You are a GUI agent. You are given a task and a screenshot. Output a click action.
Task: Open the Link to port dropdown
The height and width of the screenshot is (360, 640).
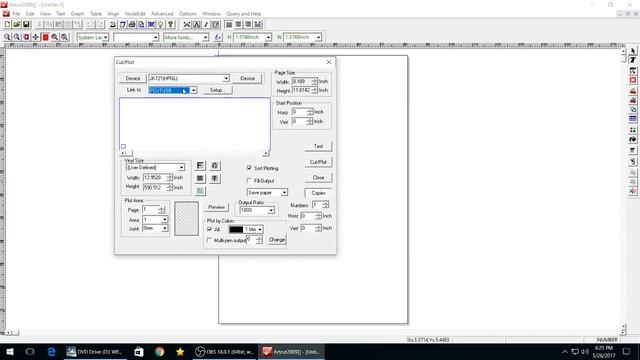[193, 90]
